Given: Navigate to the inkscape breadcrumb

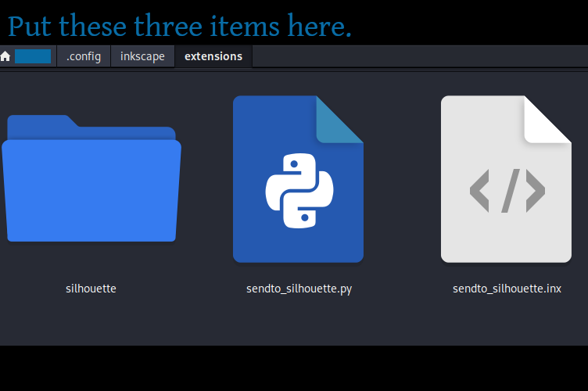Looking at the screenshot, I should [x=142, y=56].
